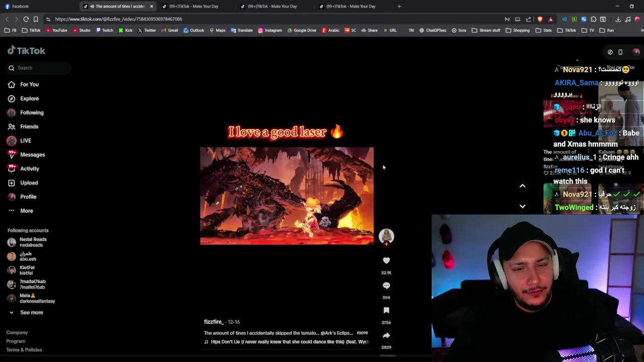Open the ChatGPTeez bookmark
The height and width of the screenshot is (362, 644).
433,30
